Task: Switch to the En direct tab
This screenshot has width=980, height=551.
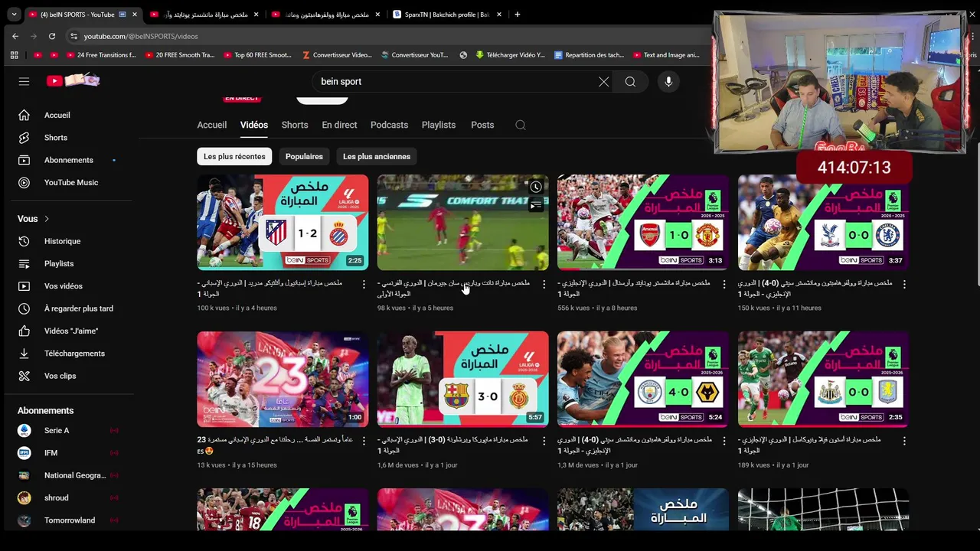Action: pos(339,125)
